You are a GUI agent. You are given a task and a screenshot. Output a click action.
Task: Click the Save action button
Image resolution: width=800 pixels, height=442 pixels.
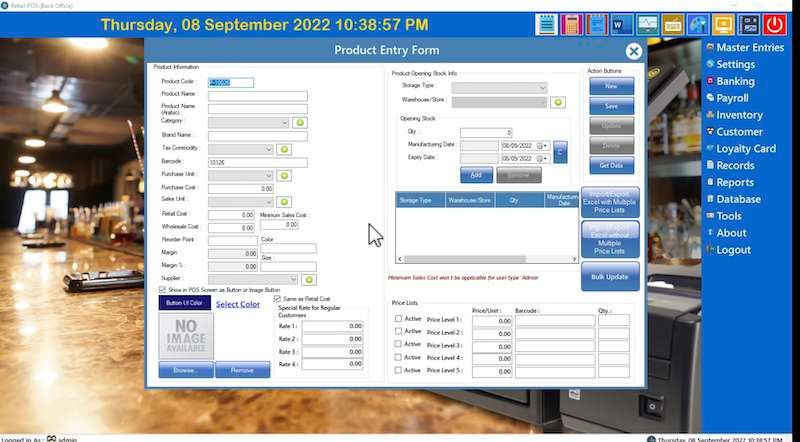point(610,106)
